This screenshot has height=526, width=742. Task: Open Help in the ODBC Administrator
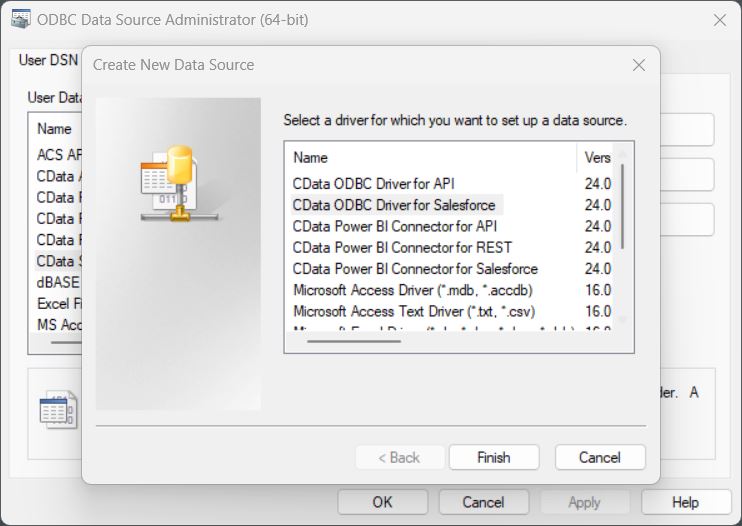point(685,502)
